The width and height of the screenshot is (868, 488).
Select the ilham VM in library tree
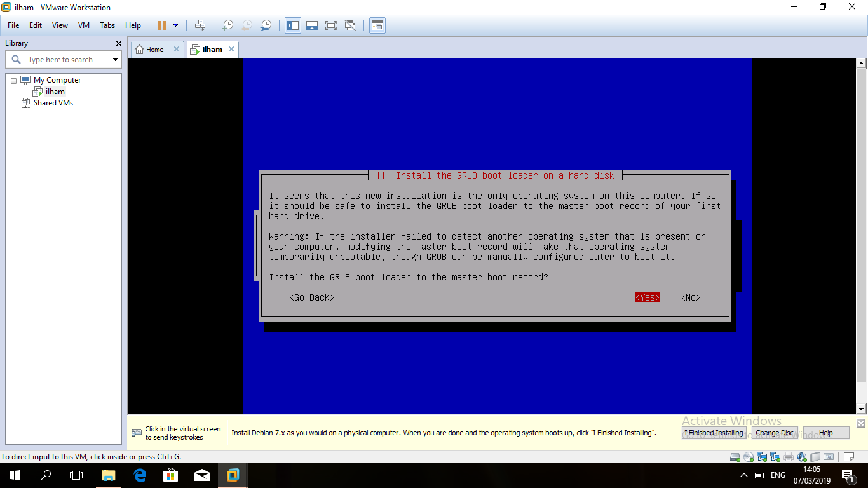(x=55, y=91)
